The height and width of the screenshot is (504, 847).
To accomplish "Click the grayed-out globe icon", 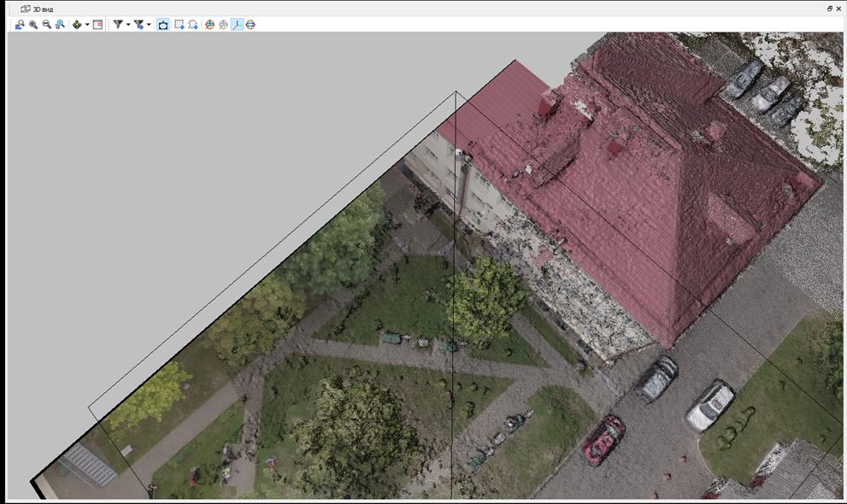I will coord(223,25).
